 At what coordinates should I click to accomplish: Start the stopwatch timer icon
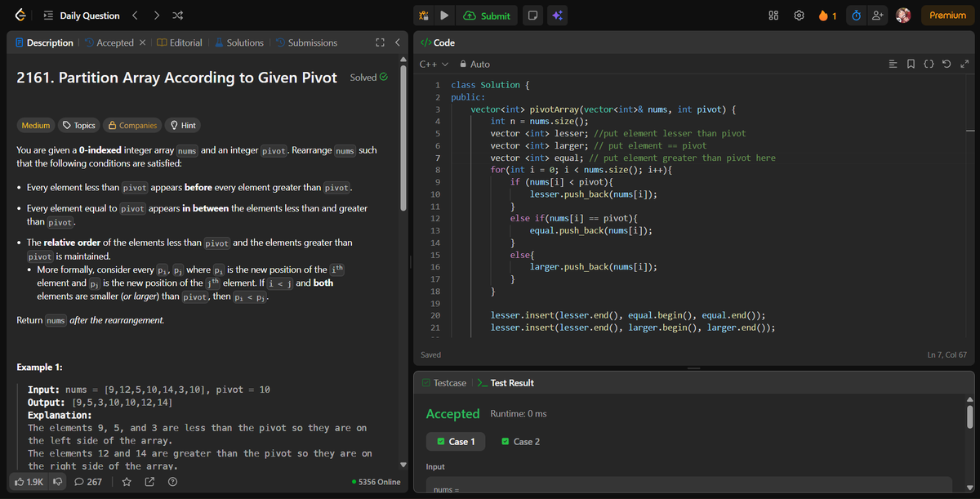pyautogui.click(x=856, y=16)
